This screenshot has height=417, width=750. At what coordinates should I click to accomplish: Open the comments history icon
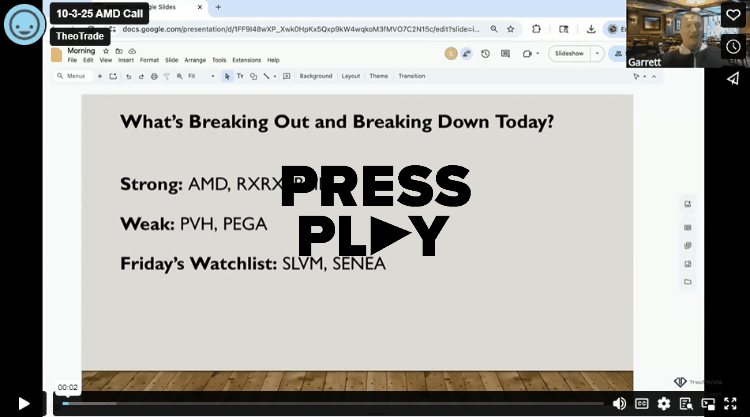pyautogui.click(x=505, y=54)
